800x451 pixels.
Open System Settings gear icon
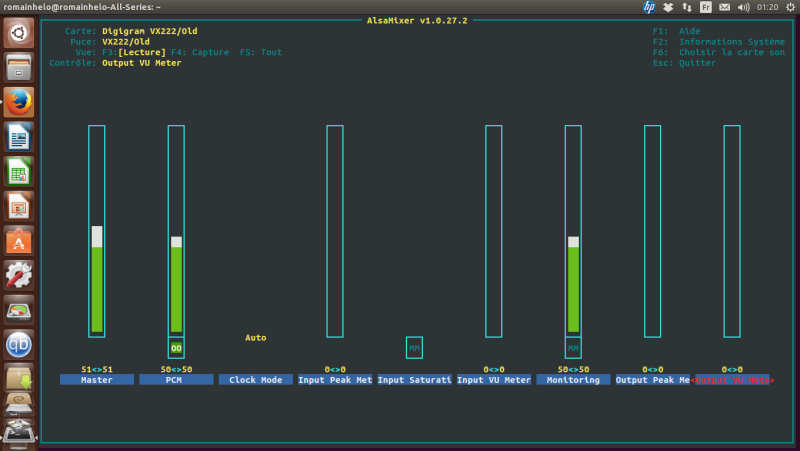[x=19, y=275]
